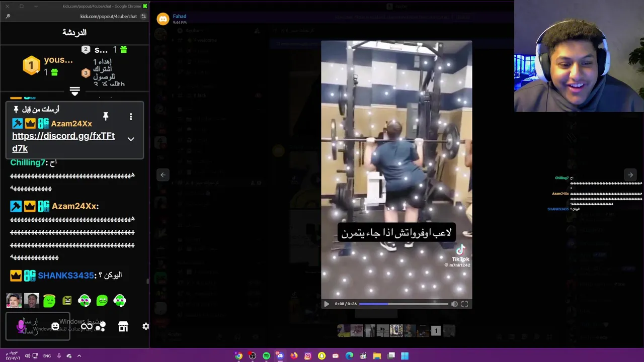Open pinned message three-dot menu
644x362 pixels.
coord(131,117)
